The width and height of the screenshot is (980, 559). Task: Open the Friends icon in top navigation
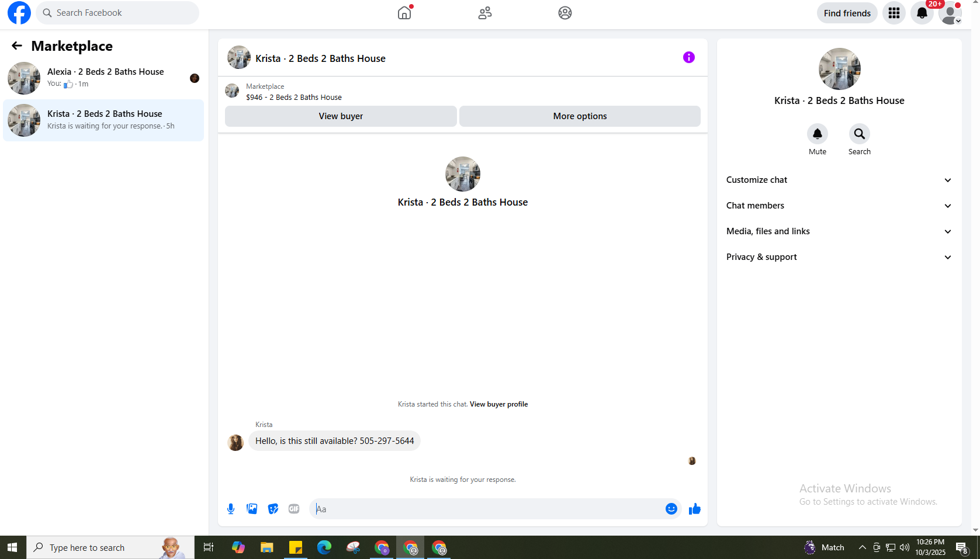tap(484, 13)
